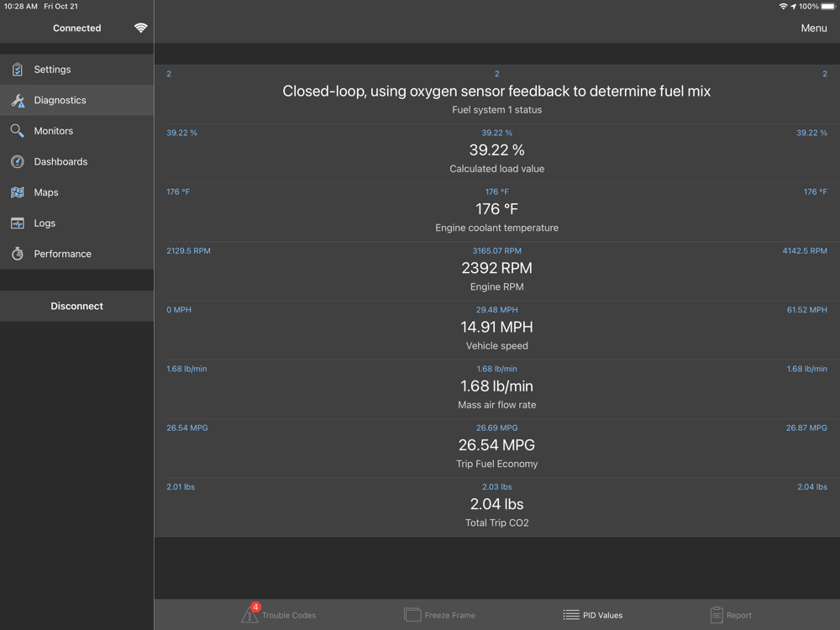Tap the battery indicator in status bar

pyautogui.click(x=828, y=7)
